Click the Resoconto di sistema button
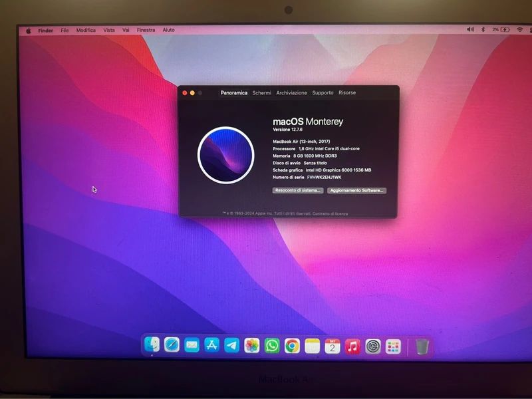 [x=297, y=190]
